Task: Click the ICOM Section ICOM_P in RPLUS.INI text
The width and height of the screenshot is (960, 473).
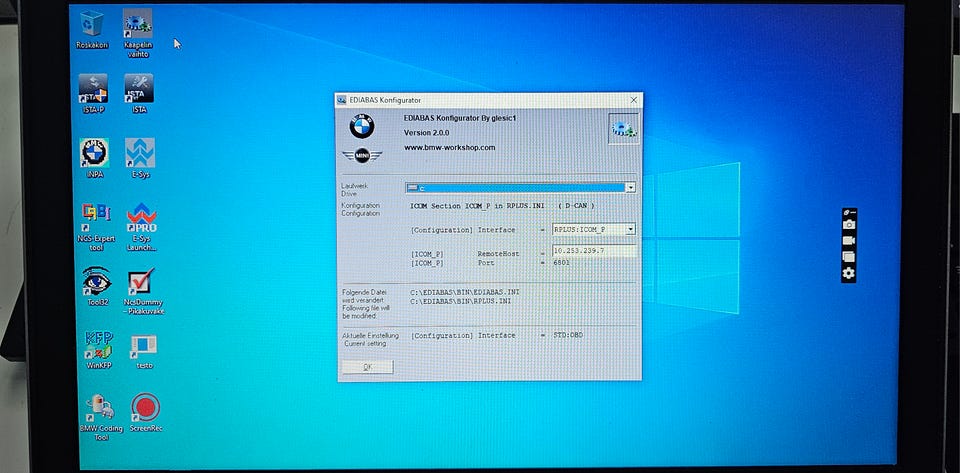Action: pos(477,206)
